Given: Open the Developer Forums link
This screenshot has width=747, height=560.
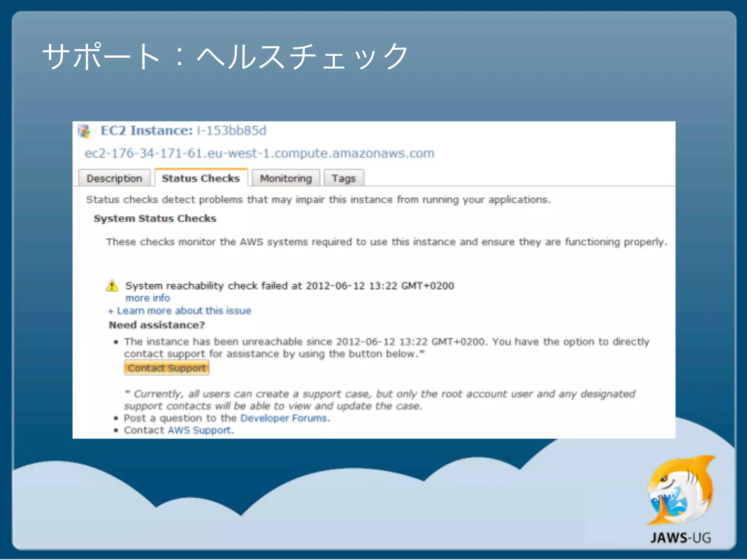Looking at the screenshot, I should pos(284,418).
